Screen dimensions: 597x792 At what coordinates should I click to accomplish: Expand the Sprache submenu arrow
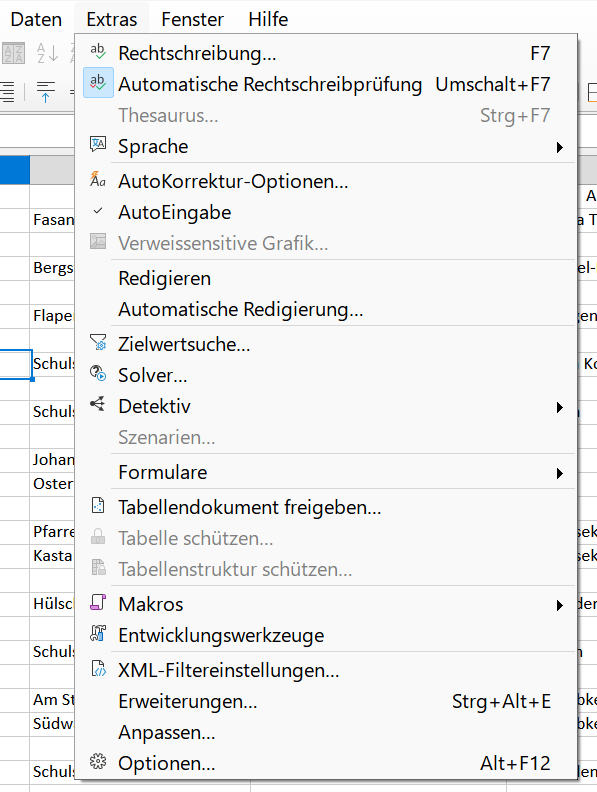point(559,147)
